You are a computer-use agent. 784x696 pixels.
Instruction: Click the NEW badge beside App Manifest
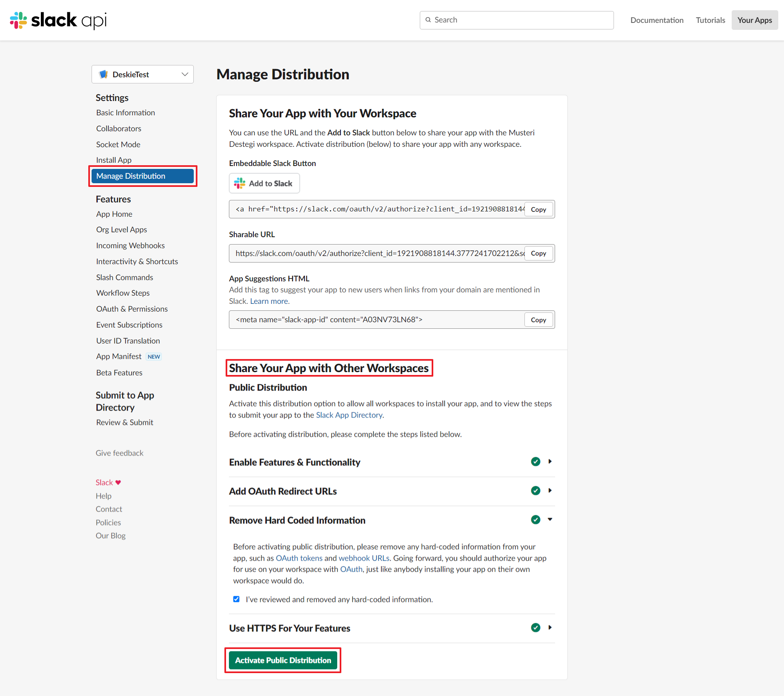click(154, 357)
